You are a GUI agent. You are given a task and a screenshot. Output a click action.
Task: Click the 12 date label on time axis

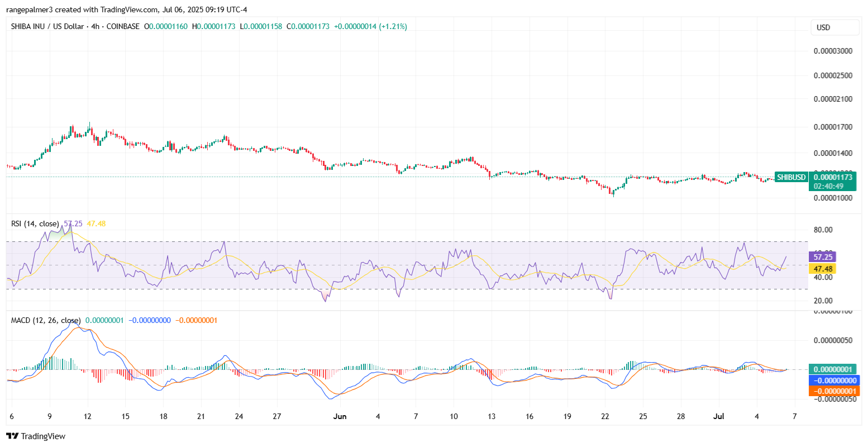tap(87, 416)
